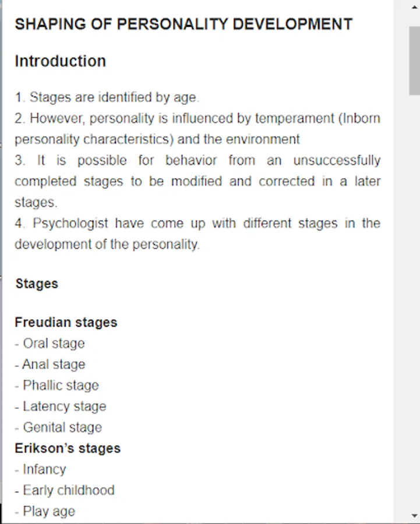Click the Introduction heading

pos(60,62)
